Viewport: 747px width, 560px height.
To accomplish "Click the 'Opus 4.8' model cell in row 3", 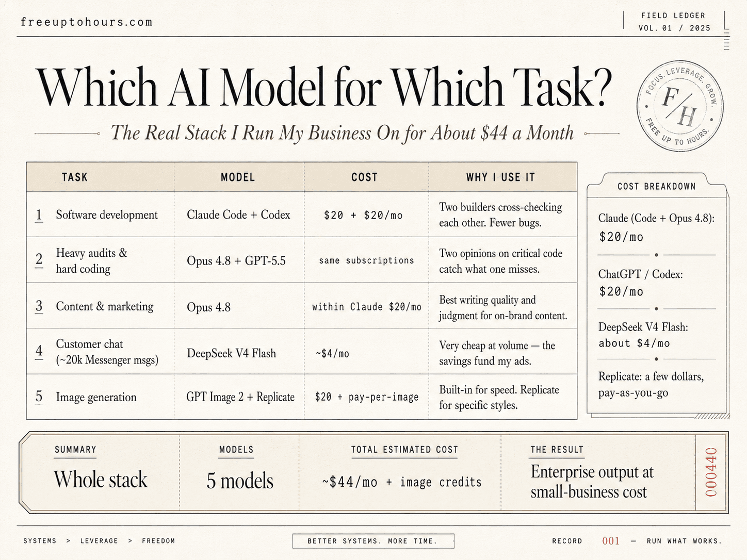I will 208,307.
